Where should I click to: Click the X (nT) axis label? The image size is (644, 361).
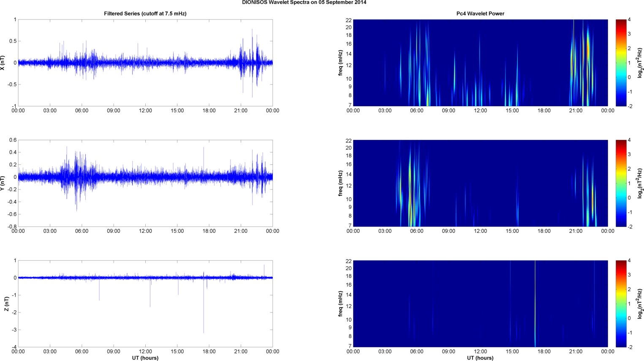click(3, 63)
